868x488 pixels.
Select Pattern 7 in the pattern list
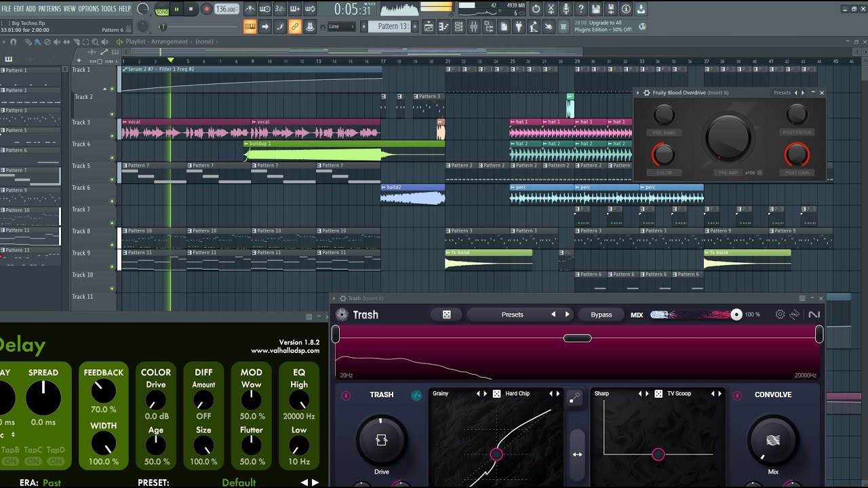coord(30,176)
